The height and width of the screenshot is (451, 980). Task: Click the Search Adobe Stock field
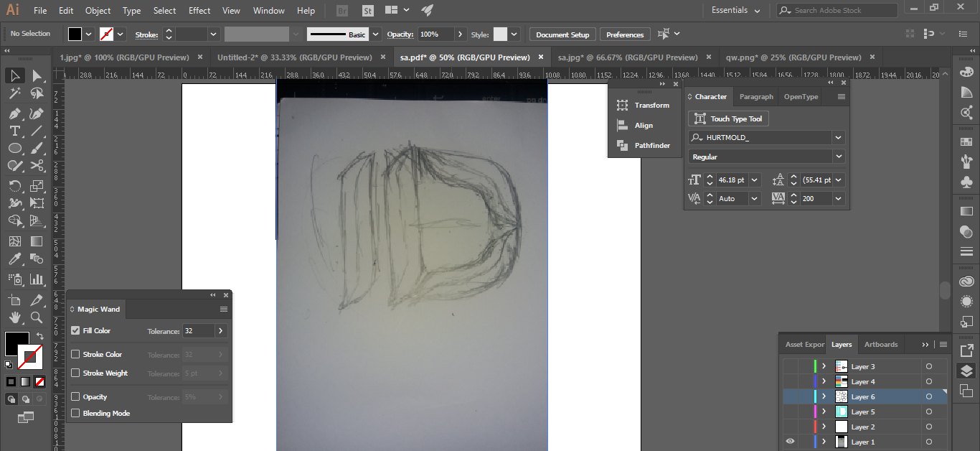pyautogui.click(x=839, y=11)
